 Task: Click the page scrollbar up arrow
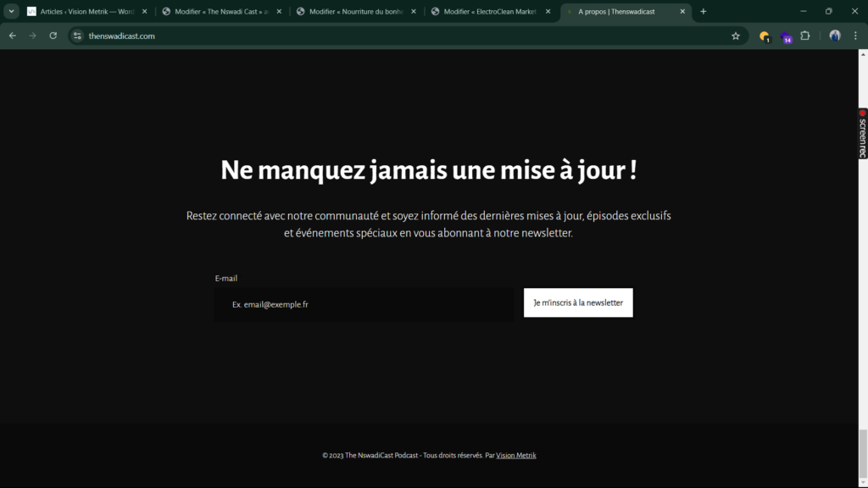click(x=863, y=54)
